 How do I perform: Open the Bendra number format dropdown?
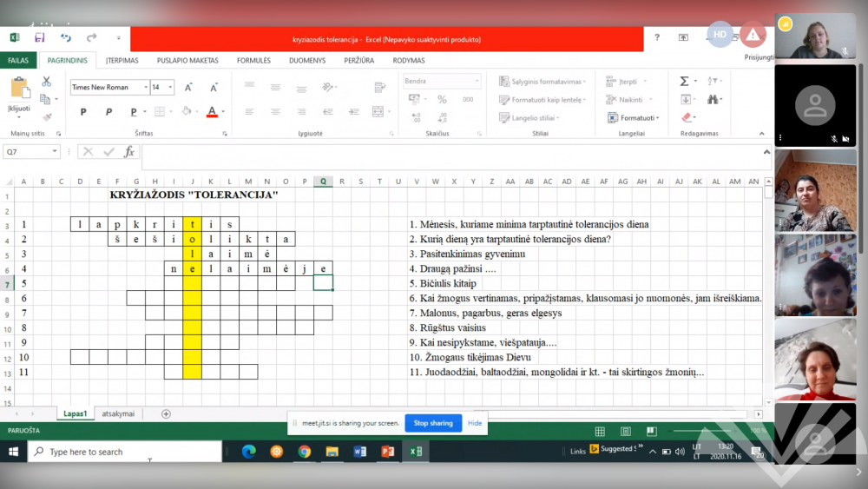point(477,81)
